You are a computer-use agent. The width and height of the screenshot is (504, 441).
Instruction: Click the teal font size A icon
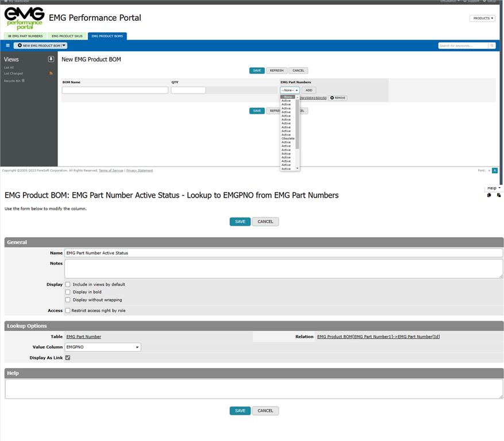coord(495,171)
